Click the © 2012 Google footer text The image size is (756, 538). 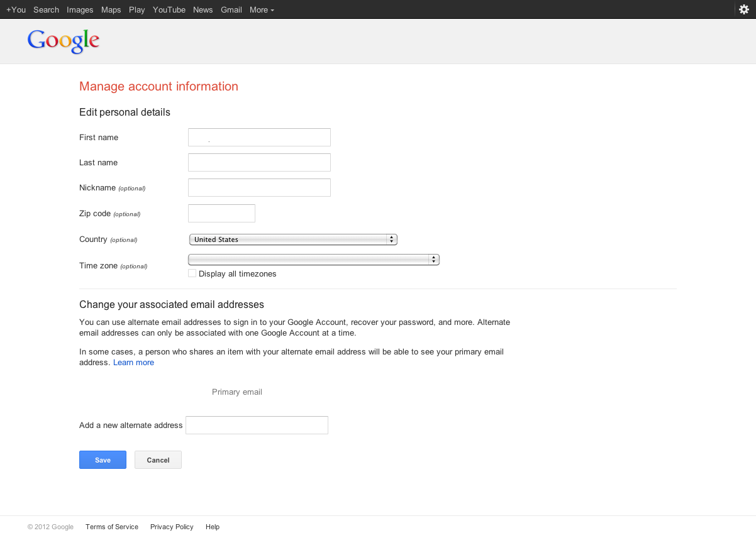(x=50, y=527)
